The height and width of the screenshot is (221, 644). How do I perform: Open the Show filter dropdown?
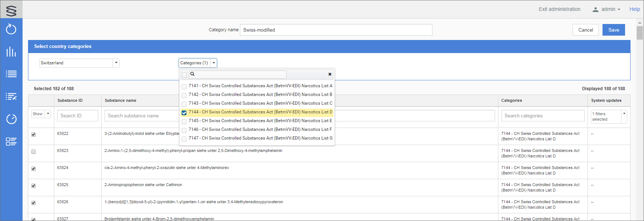[48, 114]
